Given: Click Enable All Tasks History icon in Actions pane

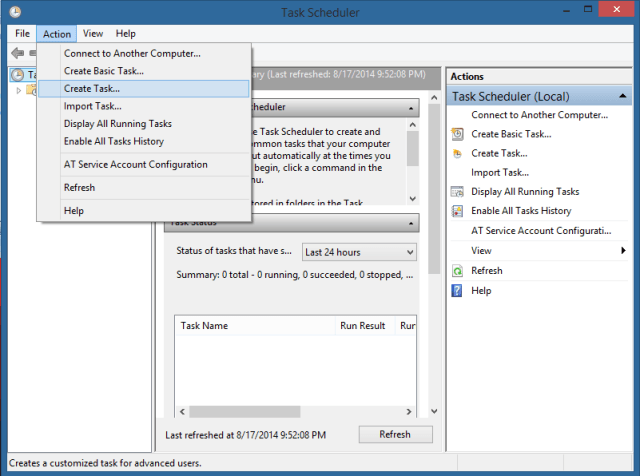Looking at the screenshot, I should pyautogui.click(x=458, y=211).
